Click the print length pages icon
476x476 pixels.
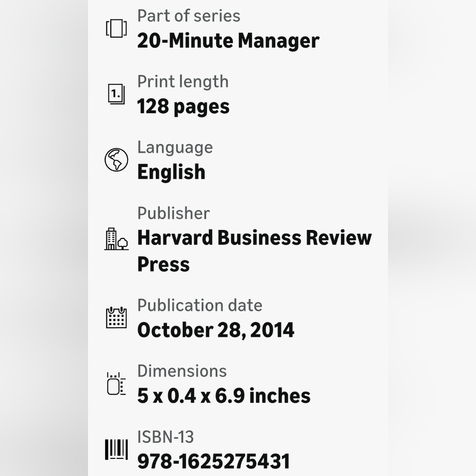[116, 94]
